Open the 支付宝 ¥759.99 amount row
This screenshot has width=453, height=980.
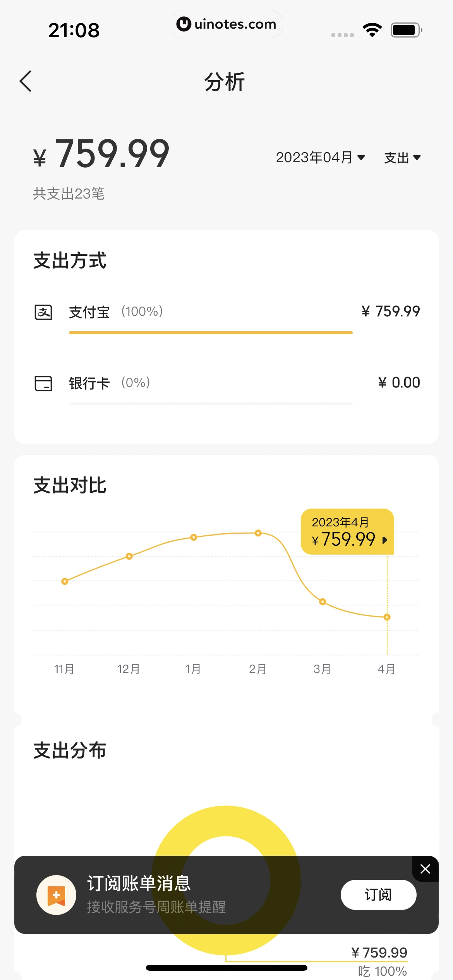[x=391, y=312]
